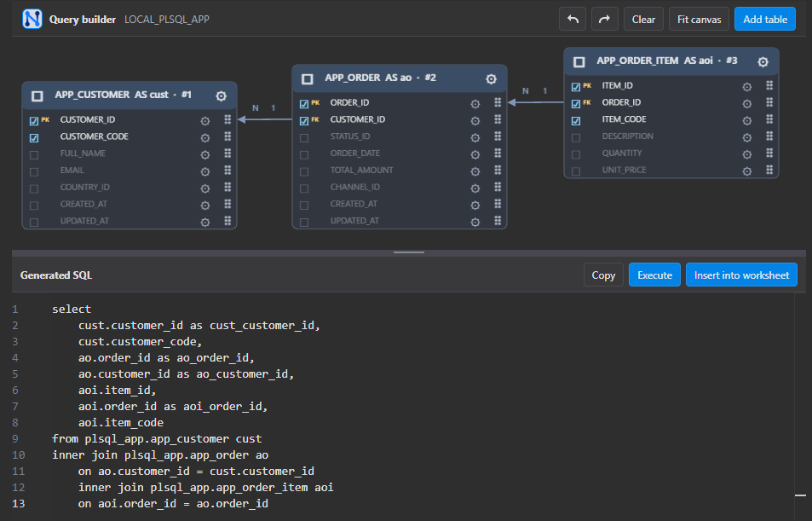Copy the generated SQL
Viewport: 812px width, 521px height.
[x=603, y=275]
